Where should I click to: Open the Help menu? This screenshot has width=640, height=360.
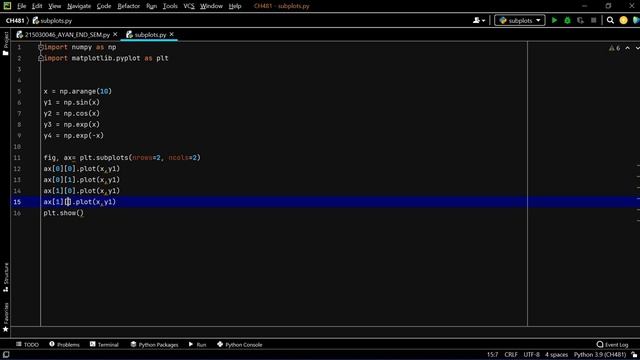(235, 6)
